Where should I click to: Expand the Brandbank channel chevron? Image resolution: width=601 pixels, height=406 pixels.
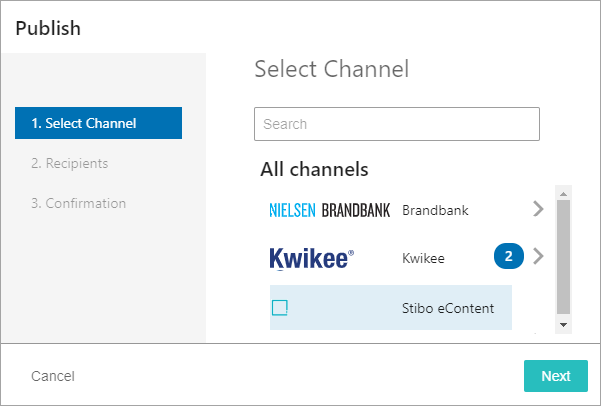tap(538, 210)
